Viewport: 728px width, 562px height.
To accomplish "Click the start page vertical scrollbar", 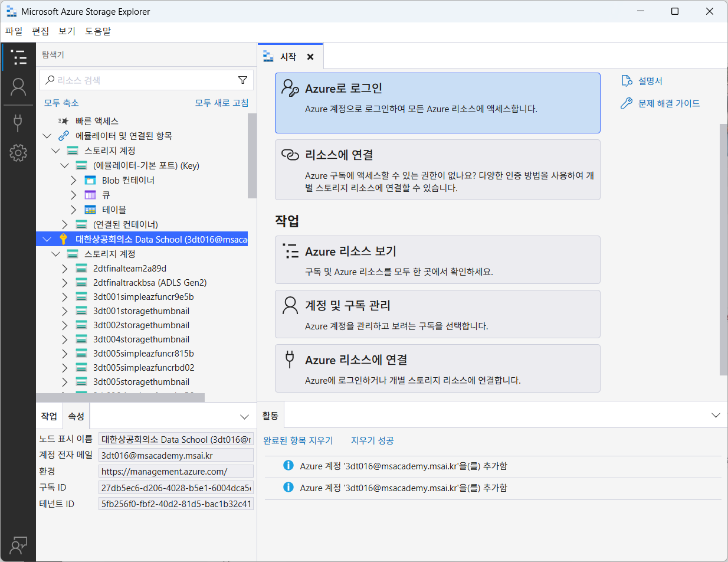I will [x=723, y=250].
